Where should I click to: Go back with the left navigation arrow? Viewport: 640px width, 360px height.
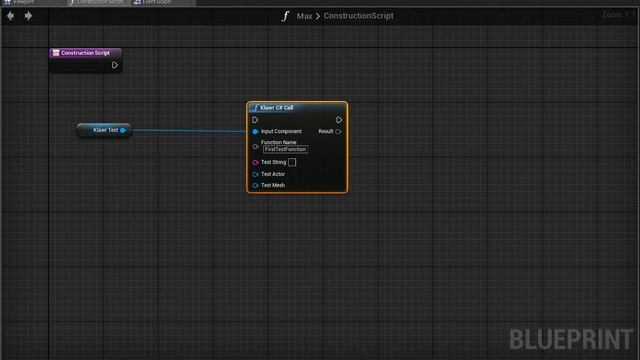10,16
